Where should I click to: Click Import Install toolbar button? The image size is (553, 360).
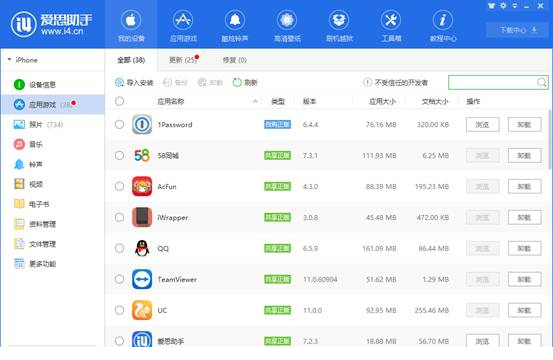coord(134,83)
